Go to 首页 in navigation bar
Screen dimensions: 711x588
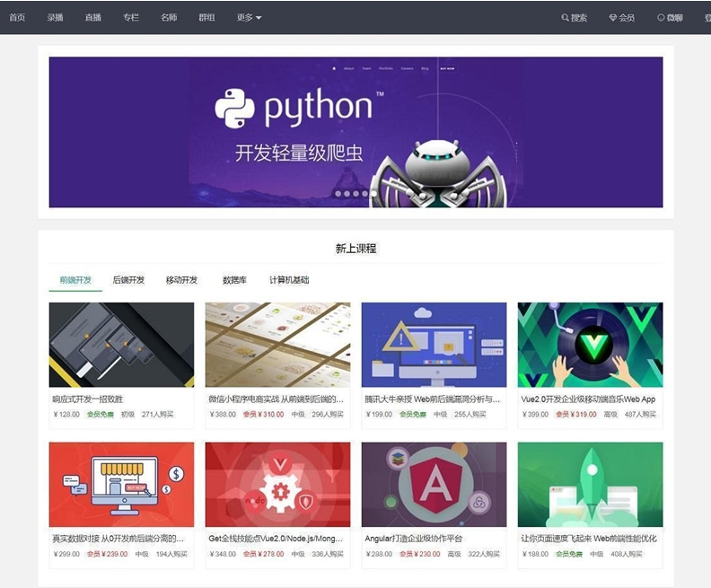(17, 18)
